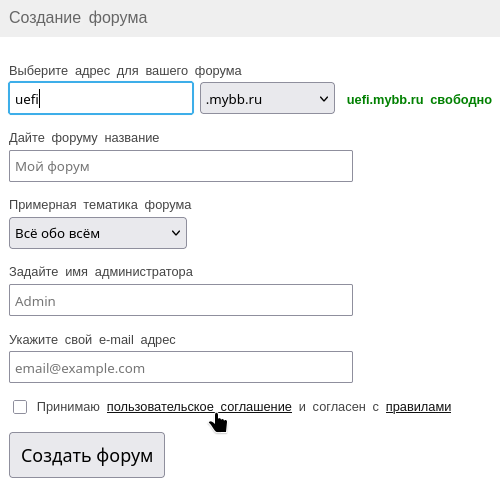
Task: Click the 'Создание форума' heading
Action: point(78,18)
